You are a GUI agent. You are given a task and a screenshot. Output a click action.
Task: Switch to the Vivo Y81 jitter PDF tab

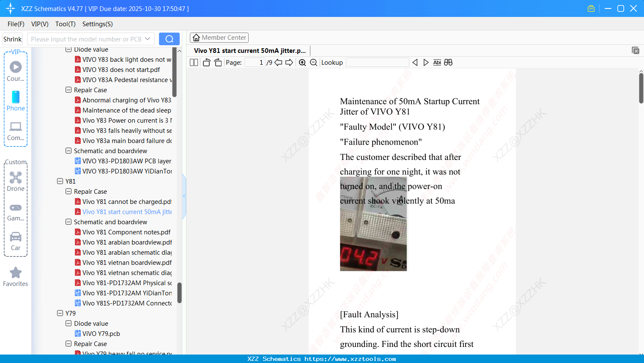pyautogui.click(x=249, y=50)
